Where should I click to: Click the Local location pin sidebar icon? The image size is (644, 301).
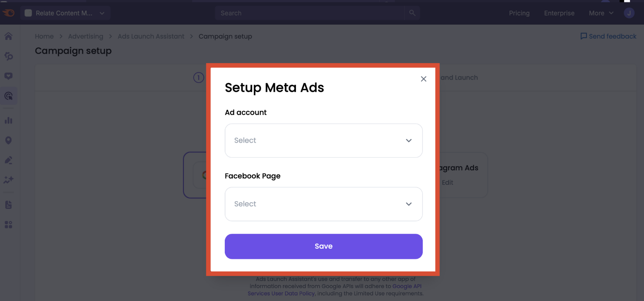coord(8,140)
